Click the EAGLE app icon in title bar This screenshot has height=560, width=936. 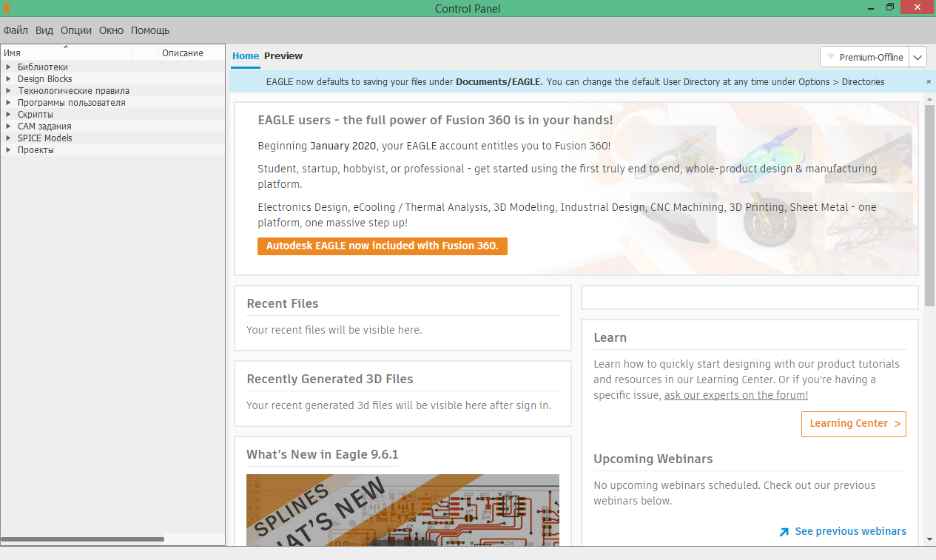click(x=7, y=8)
